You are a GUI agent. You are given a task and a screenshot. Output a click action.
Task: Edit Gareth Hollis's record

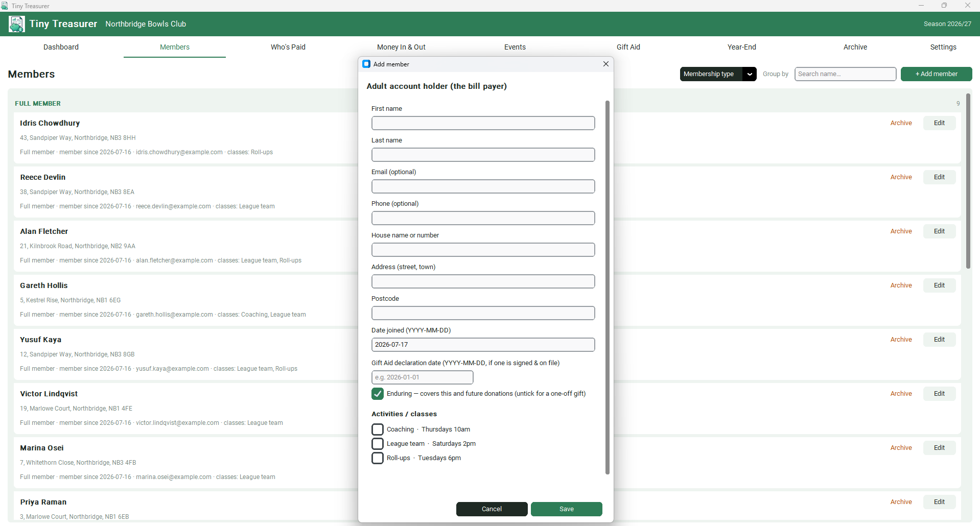tap(940, 285)
